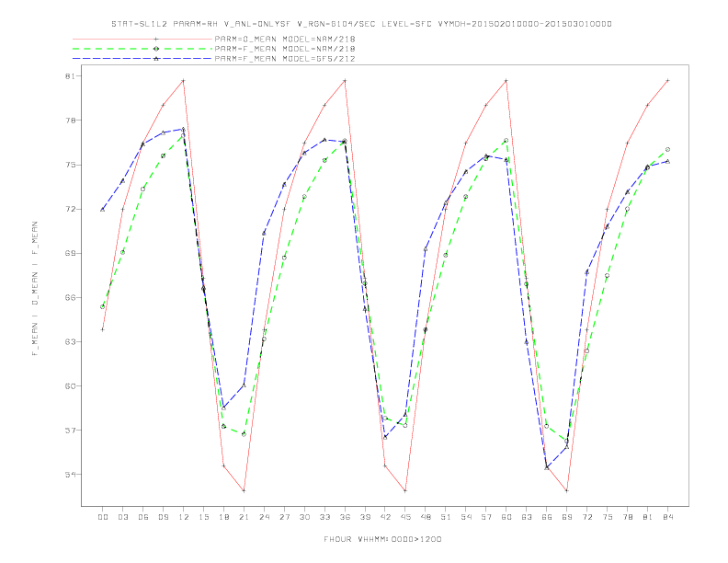Select legend label PARM=F_MEAN MODEL=GFS/212
The height and width of the screenshot is (563, 728).
[285, 59]
